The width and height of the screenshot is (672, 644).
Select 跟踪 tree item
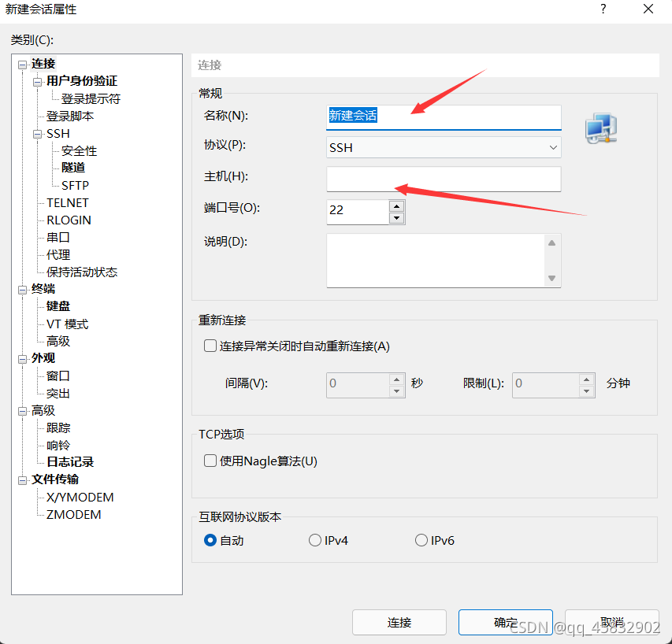coord(58,427)
